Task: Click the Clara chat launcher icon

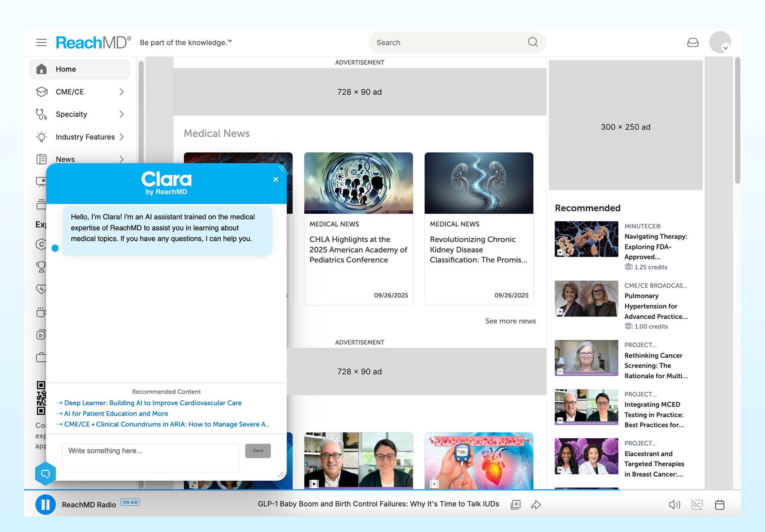Action: [x=45, y=473]
